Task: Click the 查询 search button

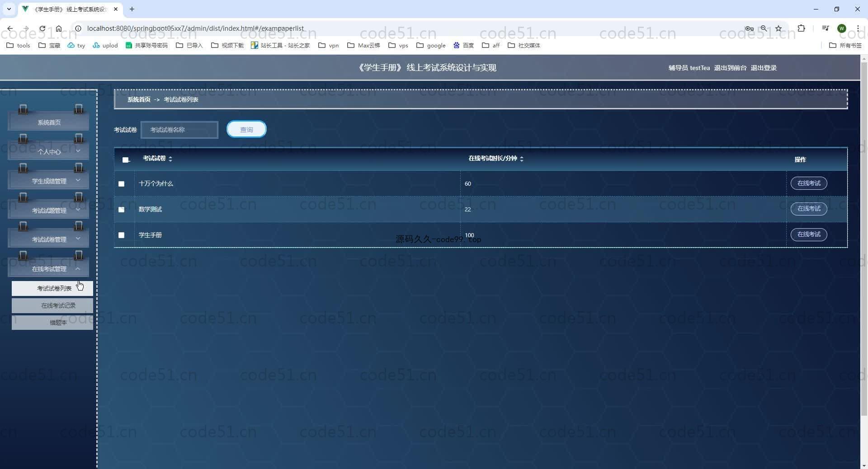Action: [x=246, y=129]
